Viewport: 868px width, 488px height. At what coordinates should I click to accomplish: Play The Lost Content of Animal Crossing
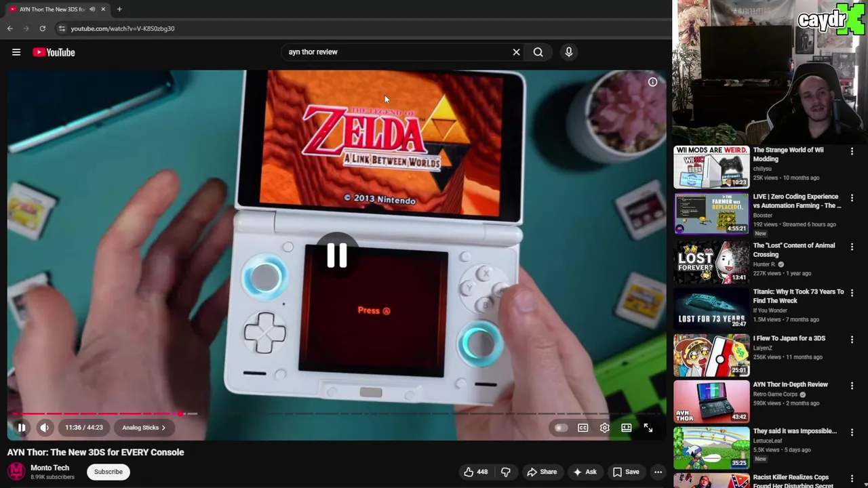tap(711, 262)
